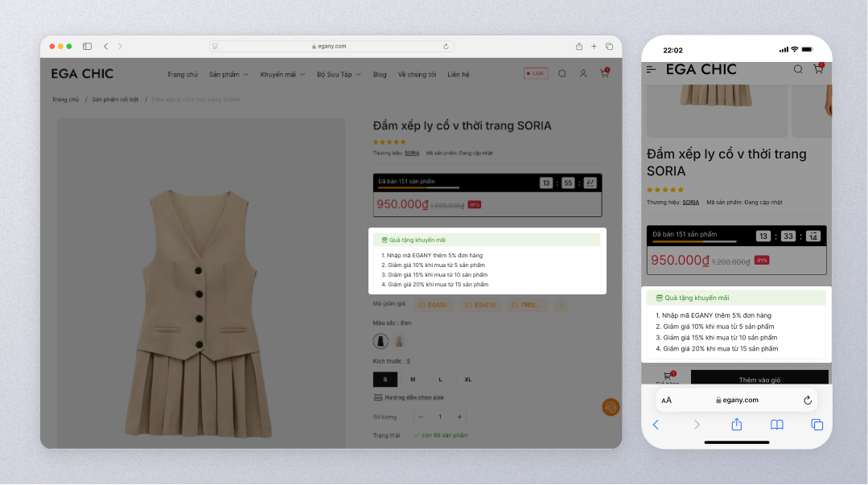Screen dimensions: 868x485
Task: Expand the Bộ Sưu Tập dropdown menu
Action: pyautogui.click(x=339, y=75)
